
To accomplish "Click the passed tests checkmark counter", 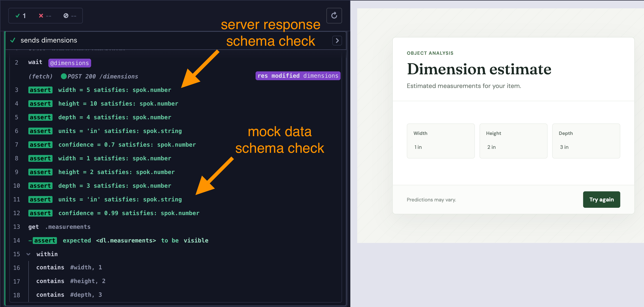I will click(x=21, y=16).
